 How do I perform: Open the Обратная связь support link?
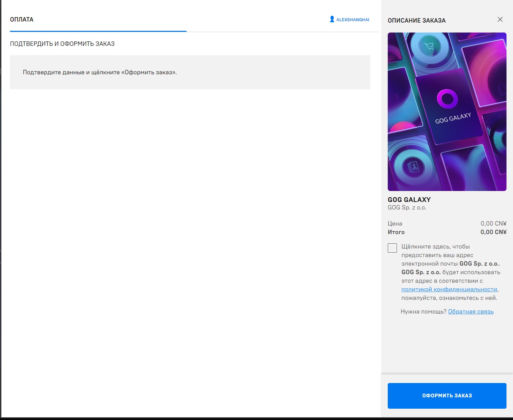[471, 311]
